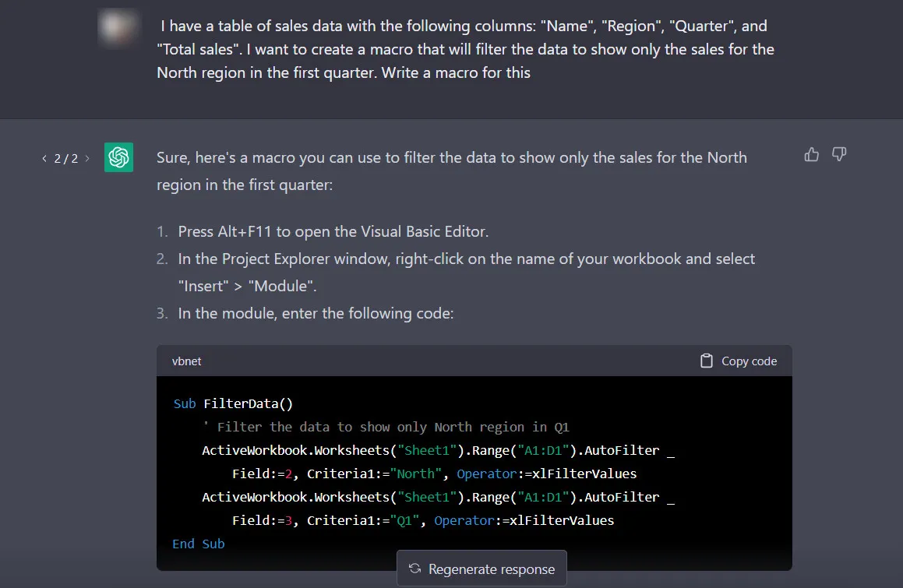Click the Sub FilterData() line in code
Screen dimensions: 903x588
(x=232, y=403)
